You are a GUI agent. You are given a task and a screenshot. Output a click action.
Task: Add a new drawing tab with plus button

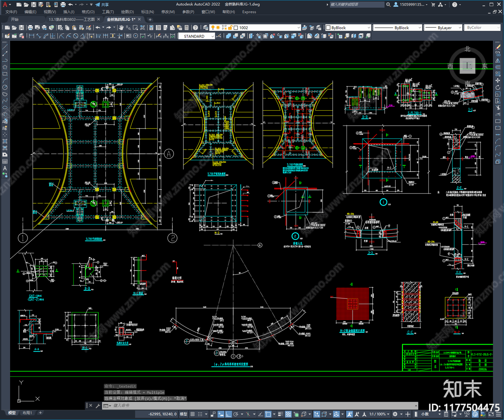tap(150, 20)
